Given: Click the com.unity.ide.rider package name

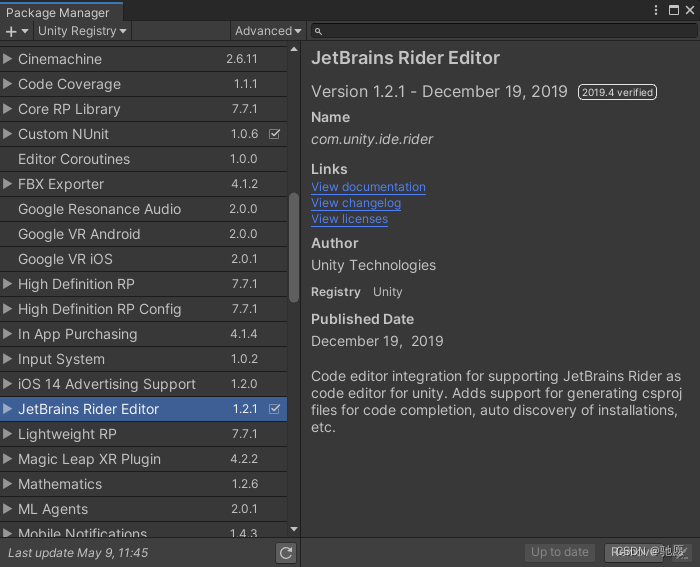Looking at the screenshot, I should 372,139.
